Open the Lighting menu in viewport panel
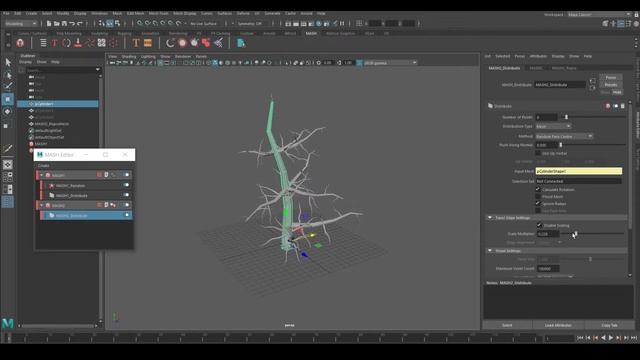640x360 pixels. (x=148, y=56)
